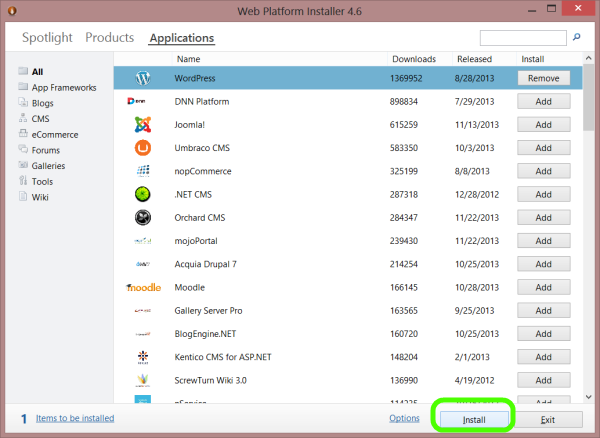This screenshot has width=600, height=438.
Task: Select the Umbraco CMS orange icon
Action: tap(142, 148)
